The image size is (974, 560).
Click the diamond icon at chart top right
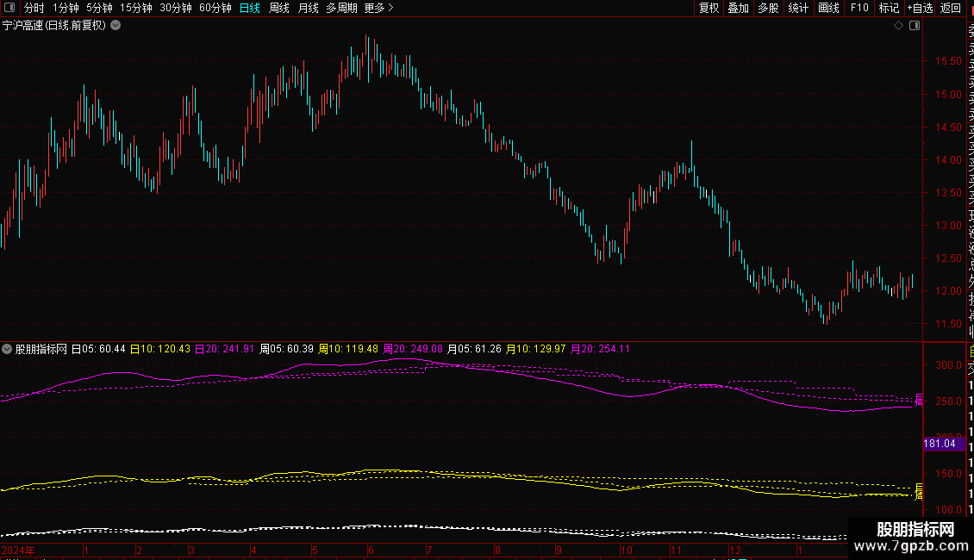[x=898, y=26]
